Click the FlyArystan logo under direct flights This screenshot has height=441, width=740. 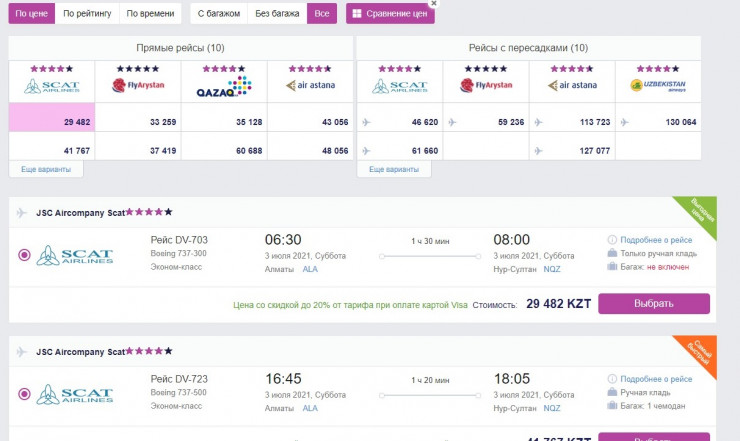point(137,86)
